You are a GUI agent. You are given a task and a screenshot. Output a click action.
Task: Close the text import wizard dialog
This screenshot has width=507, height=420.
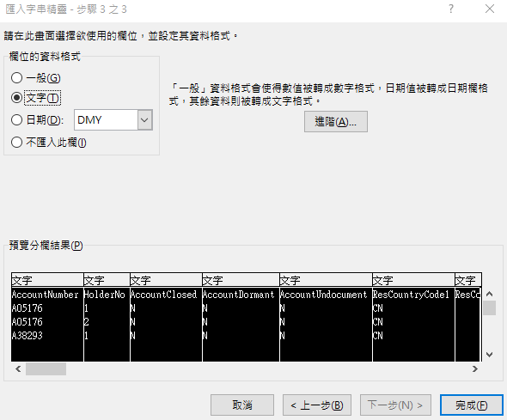coord(490,9)
